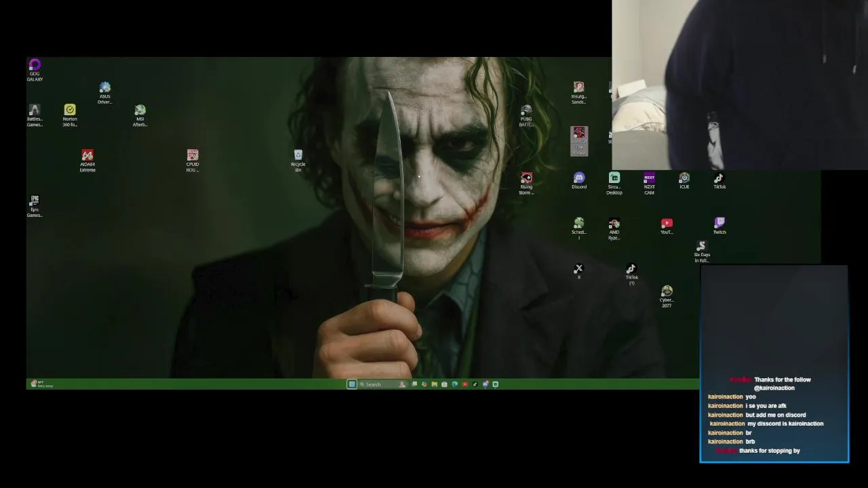Click the chat message "but add me on discord"
The height and width of the screenshot is (488, 868).
(x=776, y=415)
